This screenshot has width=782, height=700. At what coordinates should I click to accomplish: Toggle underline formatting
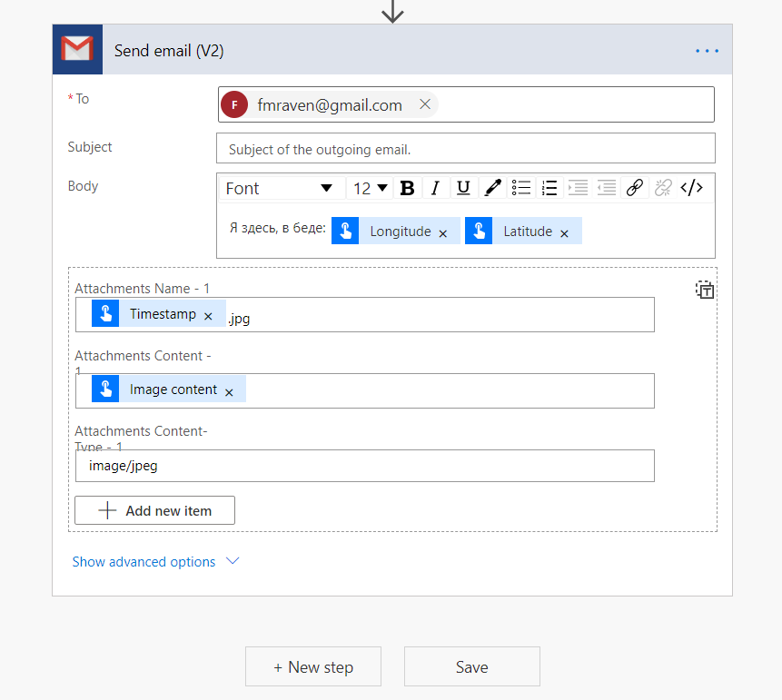click(464, 188)
